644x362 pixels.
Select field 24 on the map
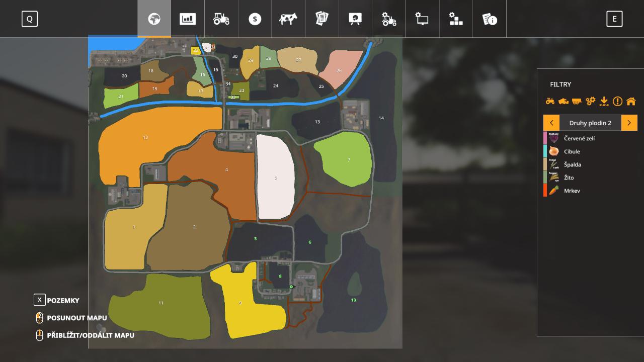pyautogui.click(x=276, y=85)
